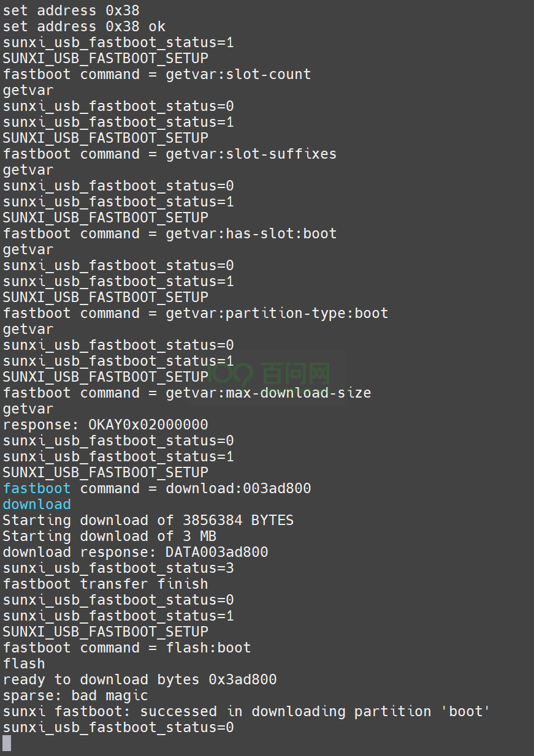The height and width of the screenshot is (756, 534).
Task: Click the "ready to download bytes 0x3ad800" line
Action: pyautogui.click(x=140, y=679)
